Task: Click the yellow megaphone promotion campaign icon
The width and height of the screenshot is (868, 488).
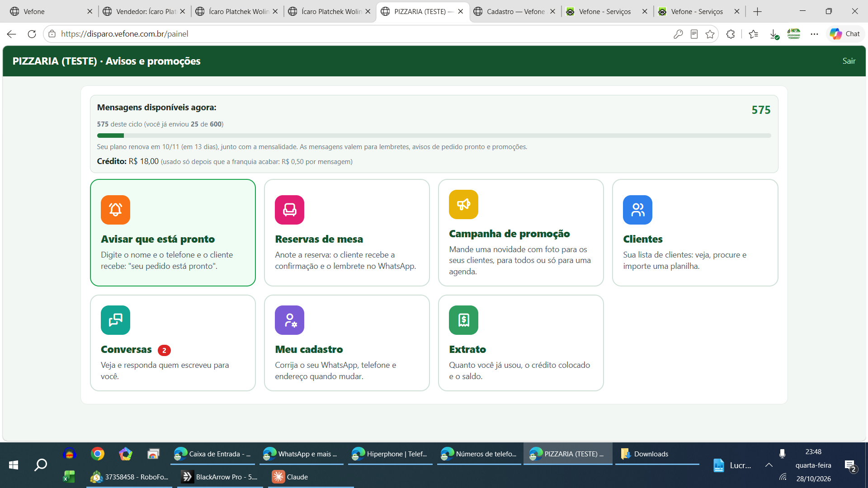Action: 463,204
